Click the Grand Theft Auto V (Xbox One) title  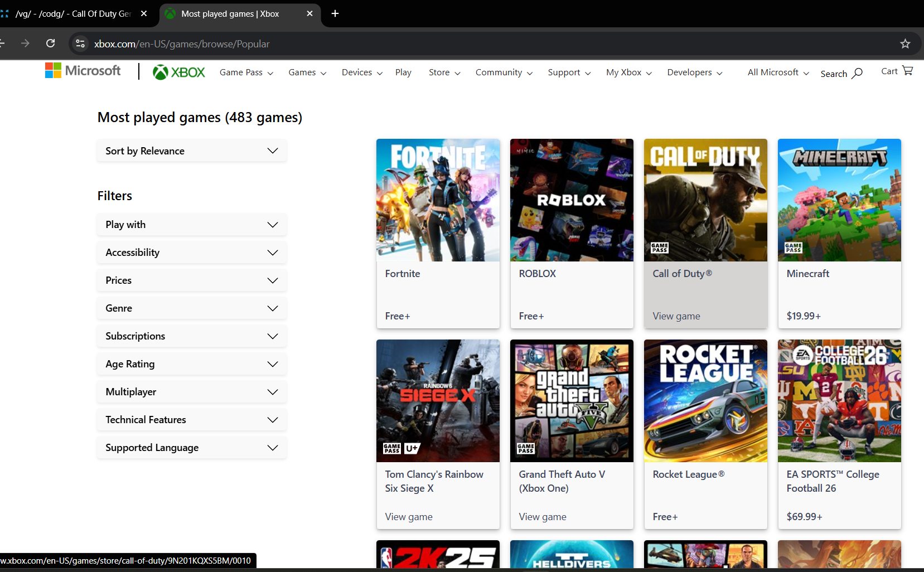pos(562,481)
